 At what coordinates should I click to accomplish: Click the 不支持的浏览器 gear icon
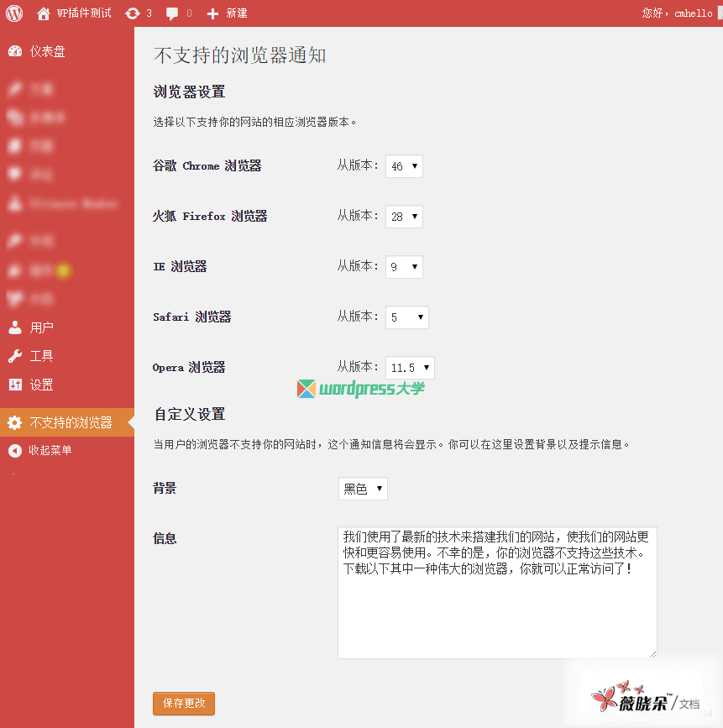16,422
